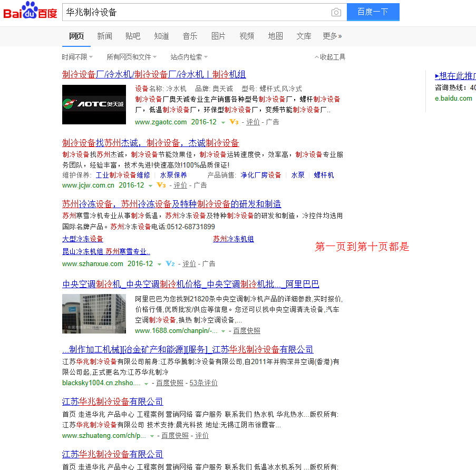Open 百度快照 for the 1688.com result
Viewport: 476px width, 470px height.
[247, 331]
